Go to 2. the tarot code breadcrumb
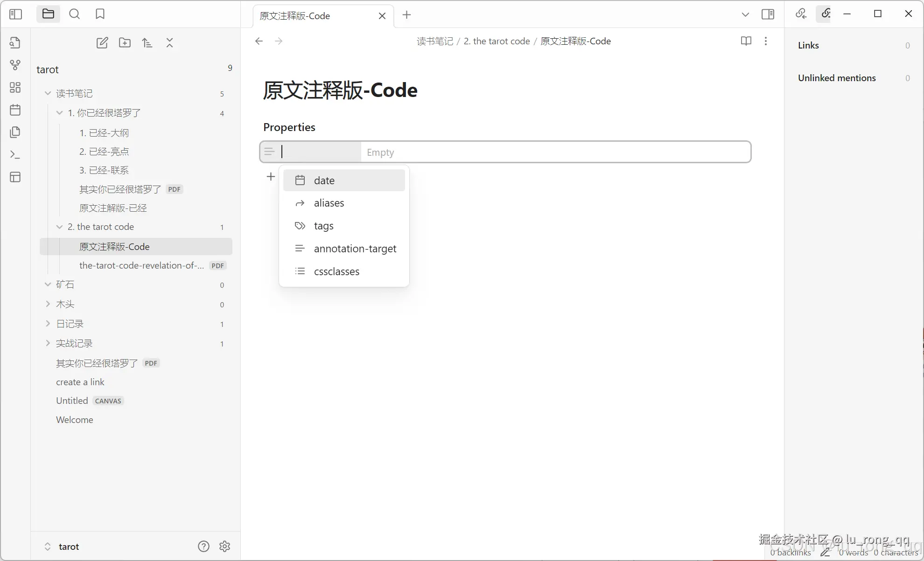This screenshot has width=924, height=561. pyautogui.click(x=497, y=41)
